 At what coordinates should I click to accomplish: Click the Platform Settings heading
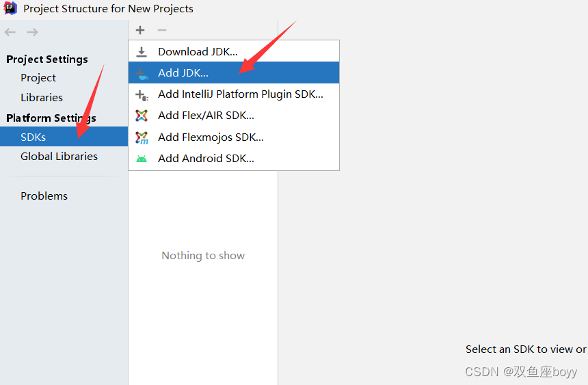click(x=51, y=118)
